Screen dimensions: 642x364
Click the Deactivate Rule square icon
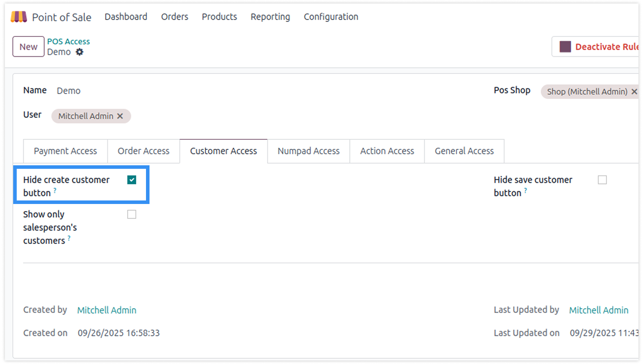(565, 47)
